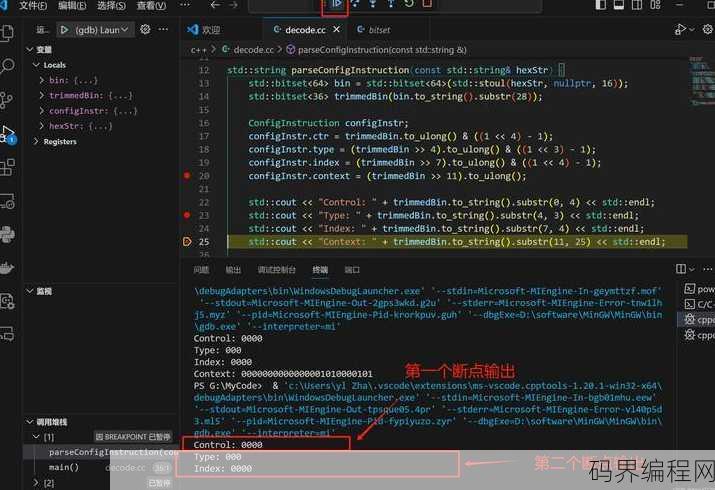Open the Docker activity bar icon

tap(7, 268)
